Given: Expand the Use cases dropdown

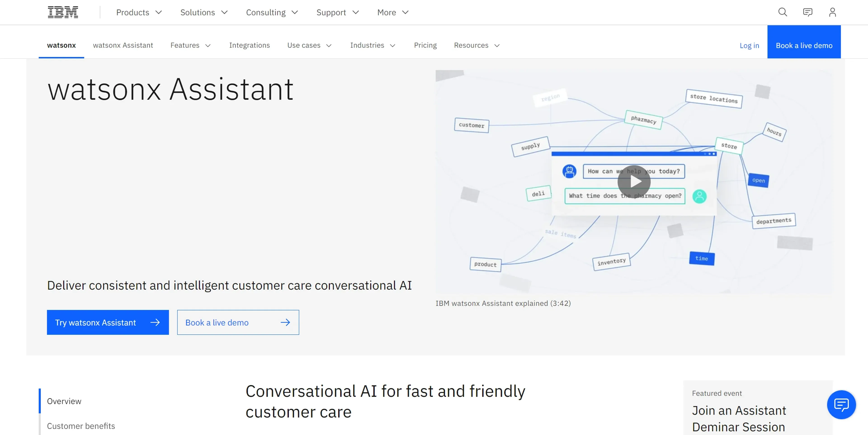Looking at the screenshot, I should [x=310, y=45].
